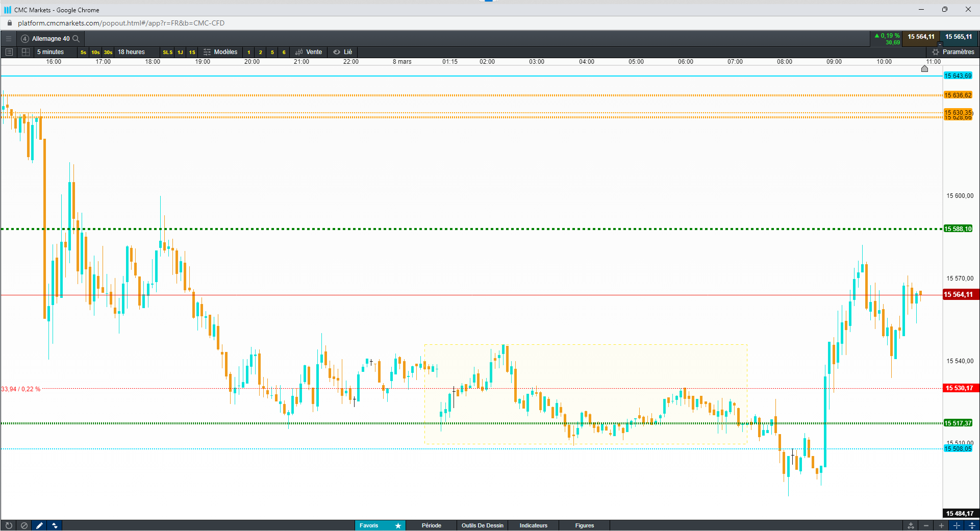Select the 10s interval shortcut
Image resolution: width=980 pixels, height=531 pixels.
click(95, 52)
